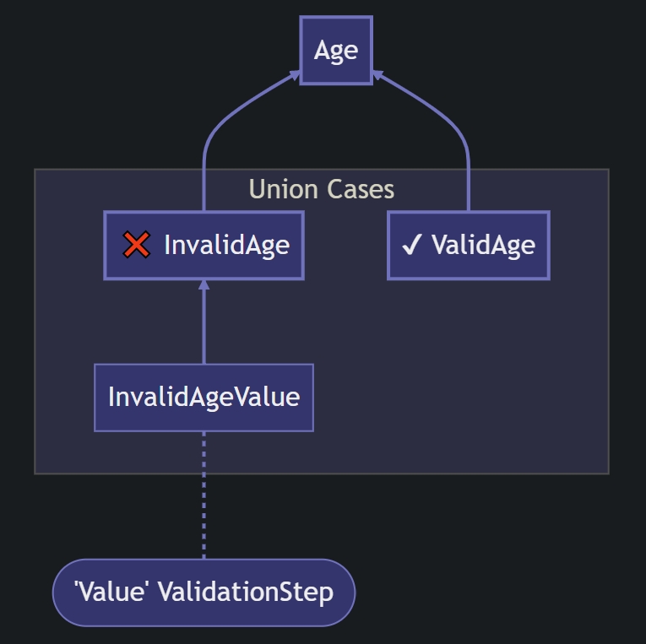The image size is (646, 644).
Task: Click the arrowhead entering Age from InvalidAge
Action: 295,76
